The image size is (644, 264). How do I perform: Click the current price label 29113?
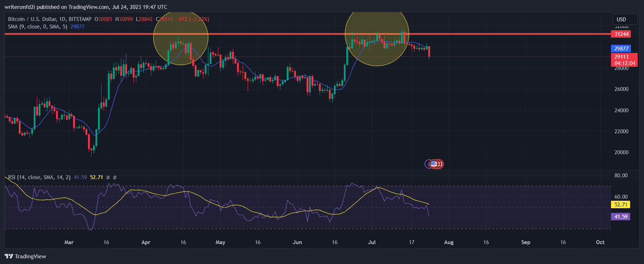(x=624, y=57)
